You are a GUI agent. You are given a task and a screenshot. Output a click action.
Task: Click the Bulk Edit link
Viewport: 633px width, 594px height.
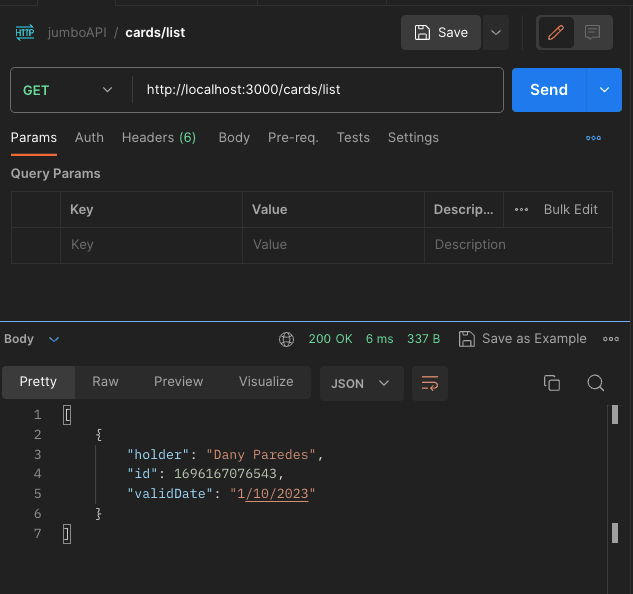570,209
